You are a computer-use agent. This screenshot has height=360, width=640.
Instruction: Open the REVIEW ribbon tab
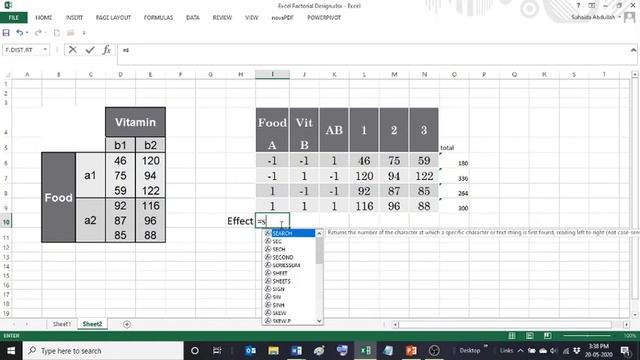[x=222, y=18]
